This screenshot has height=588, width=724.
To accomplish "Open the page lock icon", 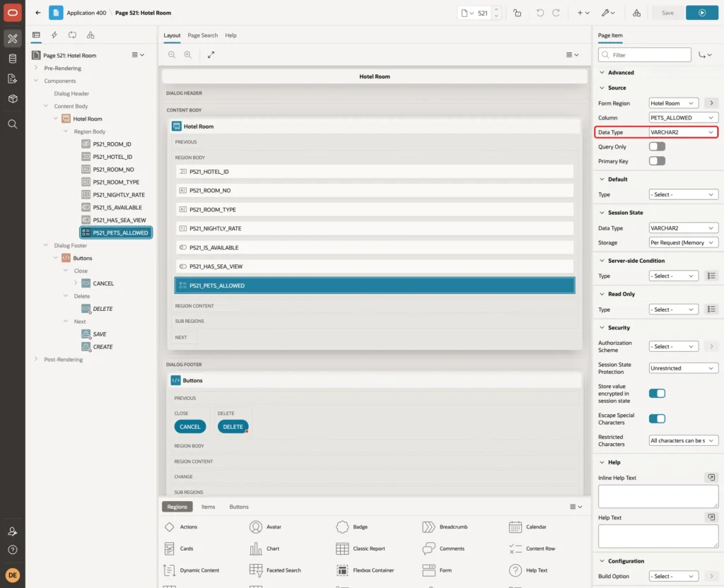I will [517, 13].
